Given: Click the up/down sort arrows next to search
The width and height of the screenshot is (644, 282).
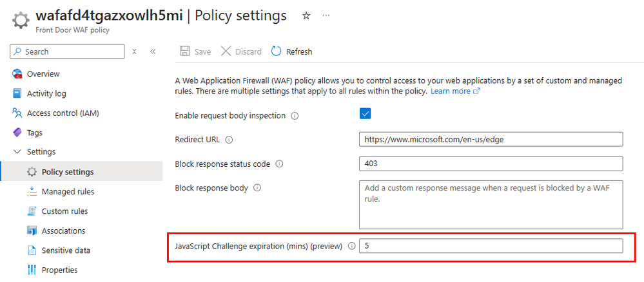Looking at the screenshot, I should pyautogui.click(x=134, y=52).
